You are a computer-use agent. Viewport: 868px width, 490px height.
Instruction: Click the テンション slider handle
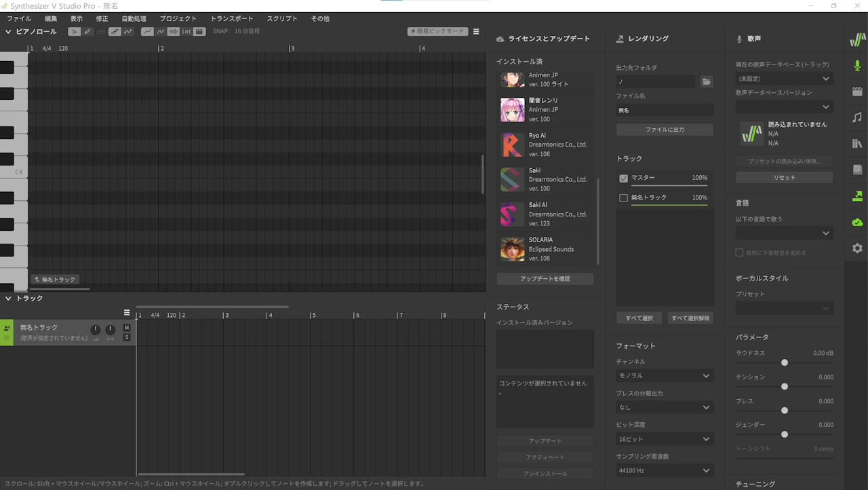tap(785, 386)
